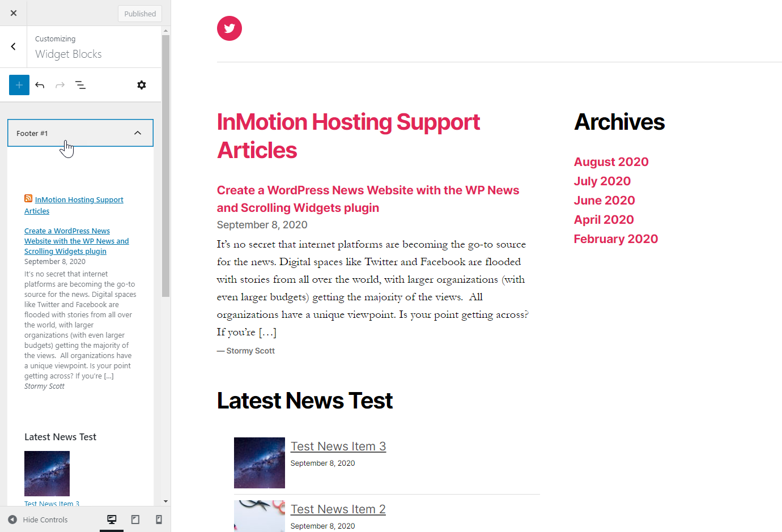Collapse the Footer #1 panel
Image resolution: width=782 pixels, height=532 pixels.
point(138,133)
